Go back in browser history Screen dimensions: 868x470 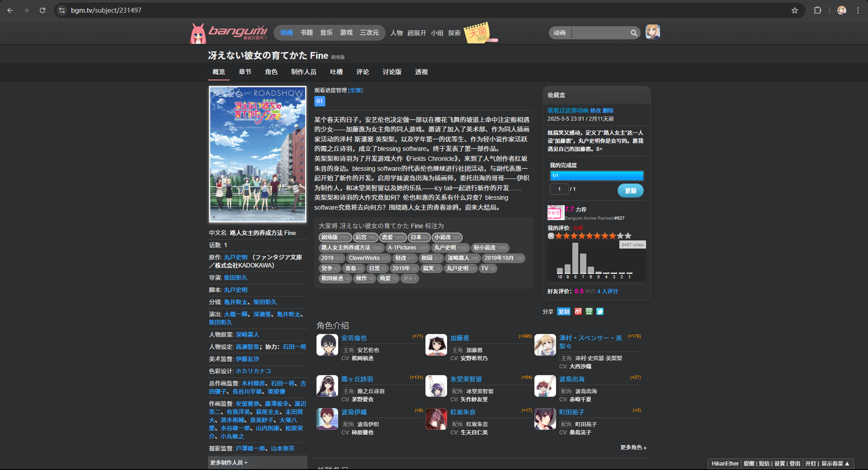tap(10, 10)
